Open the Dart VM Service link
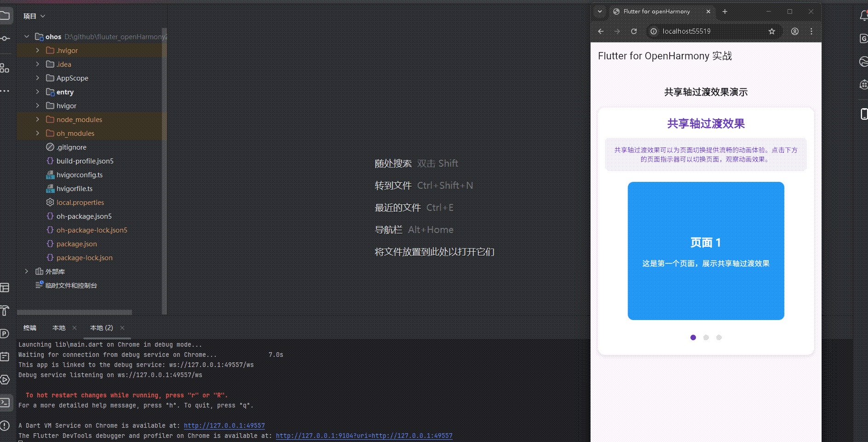Viewport: 868px width, 442px height. pos(224,425)
